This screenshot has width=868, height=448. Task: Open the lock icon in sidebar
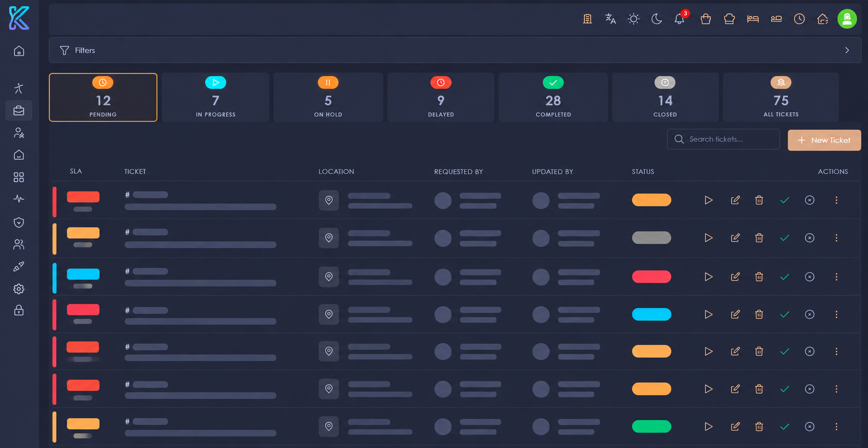click(19, 311)
